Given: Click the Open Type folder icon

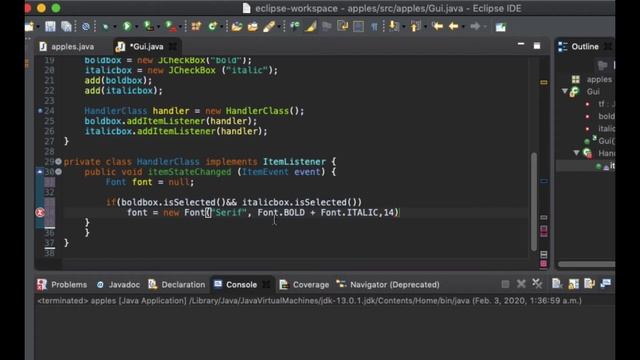Looking at the screenshot, I should tap(236, 27).
